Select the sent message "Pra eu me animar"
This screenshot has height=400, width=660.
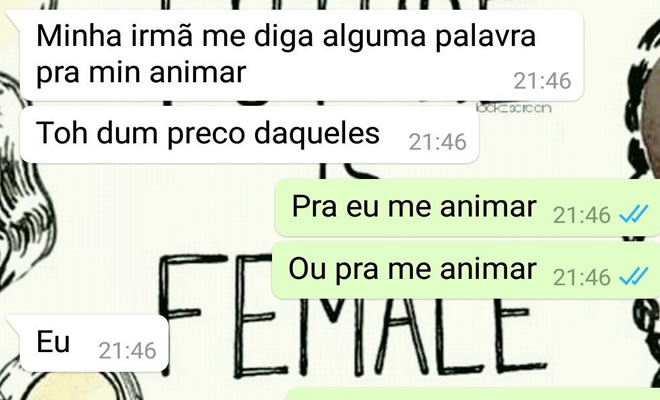click(467, 208)
